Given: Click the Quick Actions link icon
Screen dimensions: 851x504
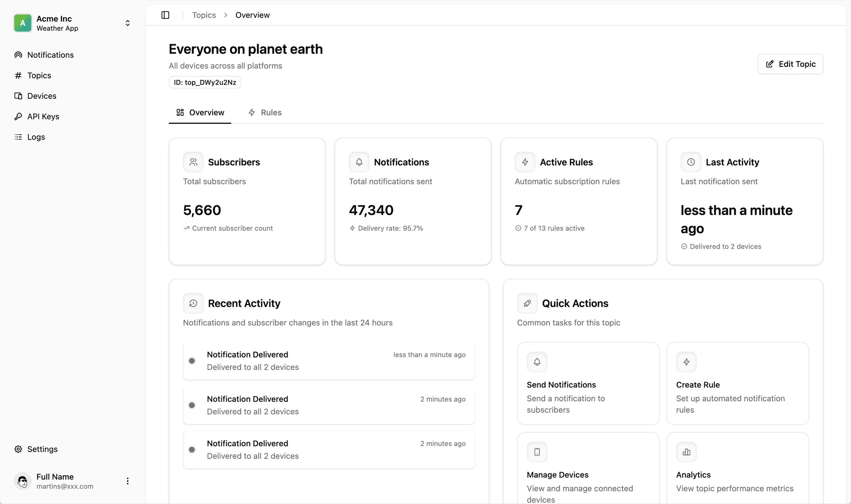Looking at the screenshot, I should click(527, 303).
